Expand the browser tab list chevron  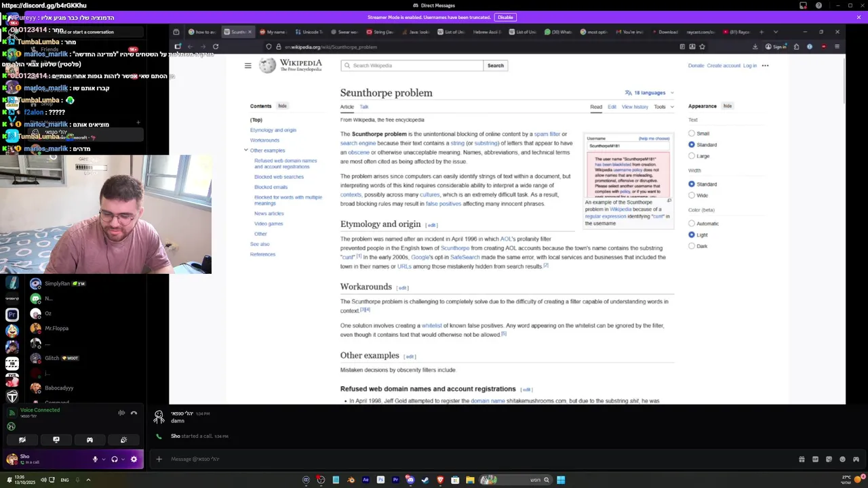(x=774, y=32)
